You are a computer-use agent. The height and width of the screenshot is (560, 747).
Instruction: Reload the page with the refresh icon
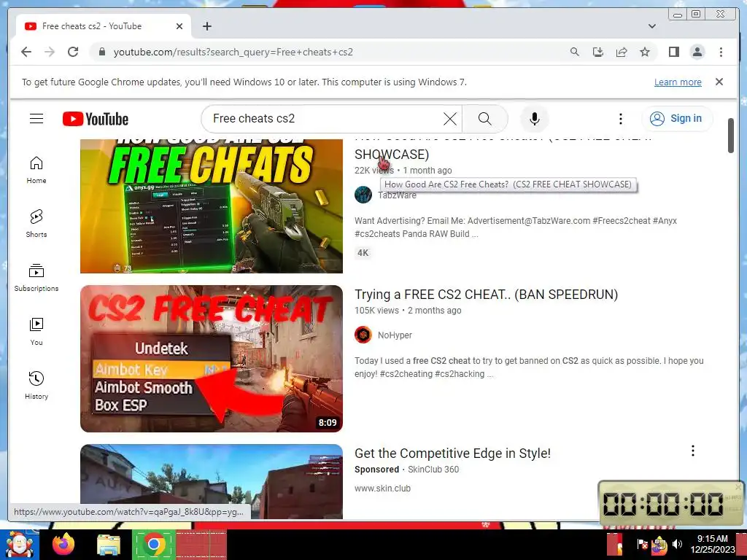(x=73, y=52)
